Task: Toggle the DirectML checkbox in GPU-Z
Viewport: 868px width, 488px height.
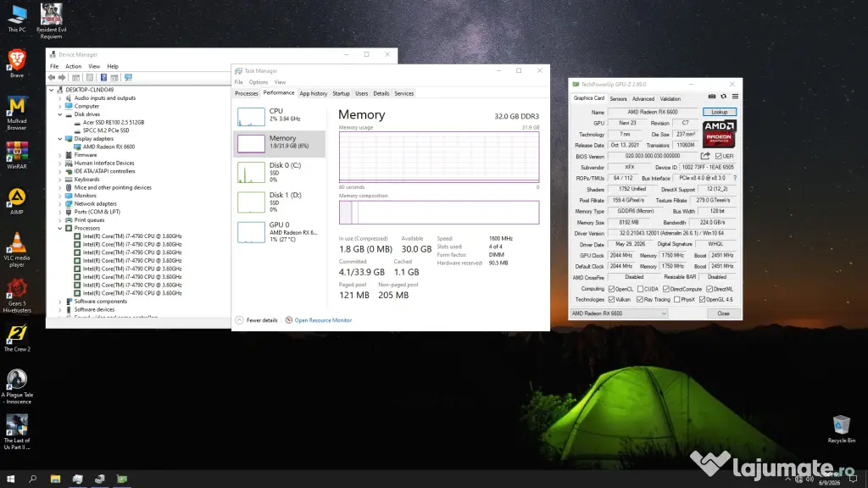Action: click(x=709, y=289)
